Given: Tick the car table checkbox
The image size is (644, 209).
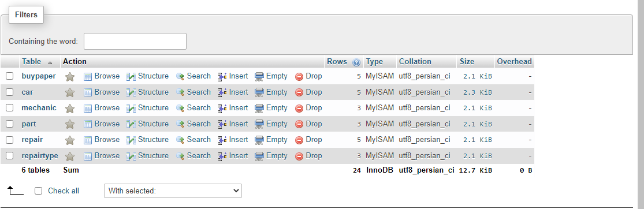Looking at the screenshot, I should [9, 92].
